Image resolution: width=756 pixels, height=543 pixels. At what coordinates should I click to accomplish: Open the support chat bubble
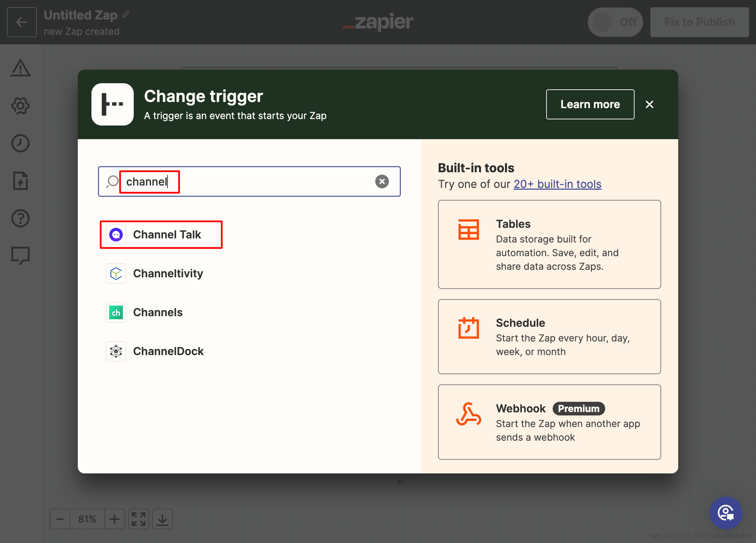pyautogui.click(x=726, y=513)
